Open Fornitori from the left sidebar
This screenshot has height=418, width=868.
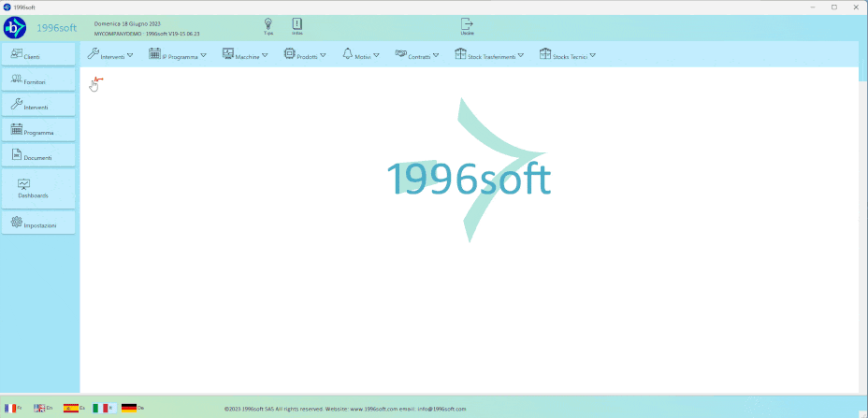38,79
